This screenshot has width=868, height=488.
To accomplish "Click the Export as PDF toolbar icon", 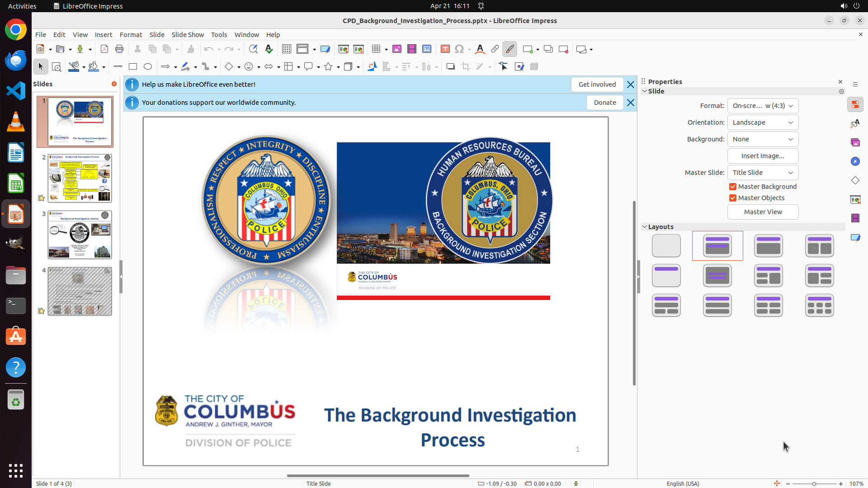I will (x=104, y=49).
